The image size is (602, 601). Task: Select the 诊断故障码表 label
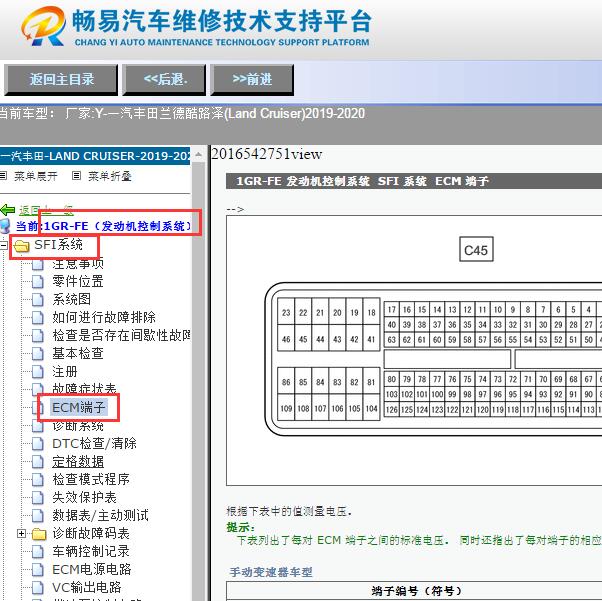pyautogui.click(x=91, y=534)
